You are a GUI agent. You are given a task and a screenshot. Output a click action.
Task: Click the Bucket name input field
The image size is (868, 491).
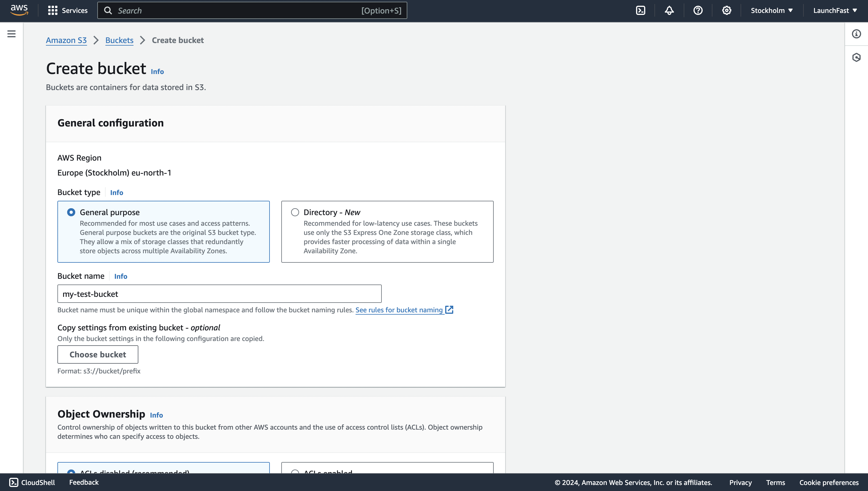coord(219,294)
